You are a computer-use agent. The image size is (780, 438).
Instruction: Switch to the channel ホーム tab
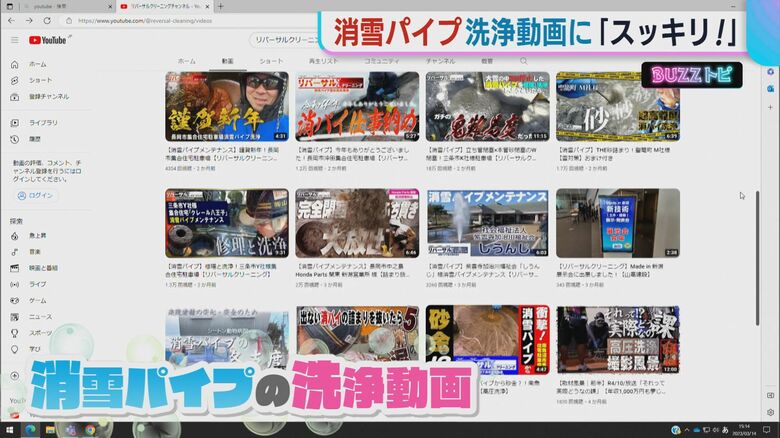187,61
